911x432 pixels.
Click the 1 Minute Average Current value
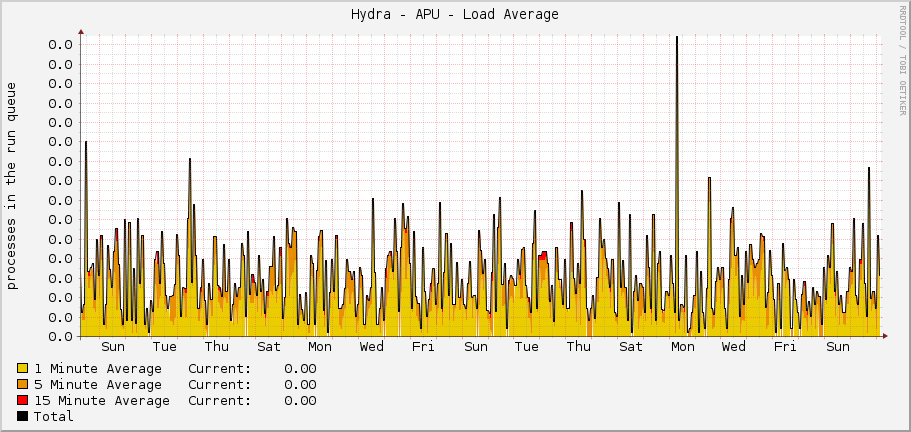coord(300,369)
